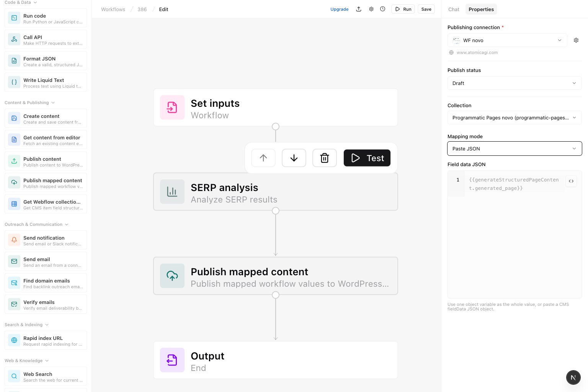
Task: Open publishing connection settings gear
Action: point(576,40)
